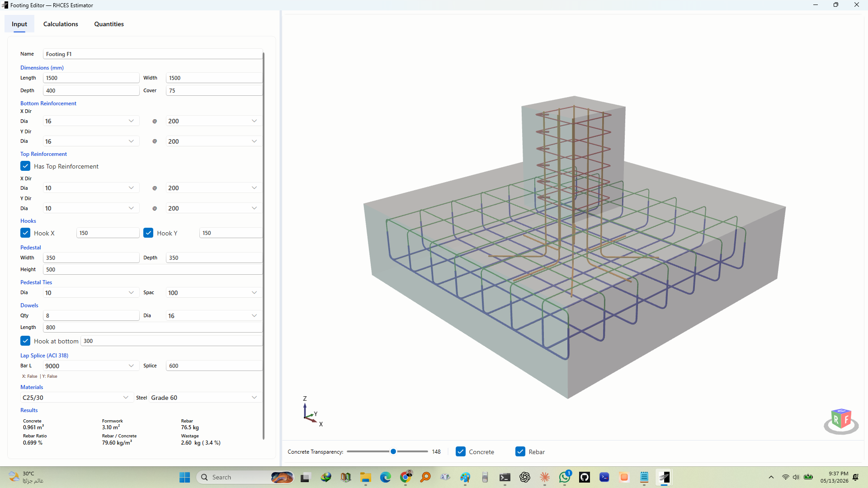Switch to the Input tab

(x=19, y=24)
